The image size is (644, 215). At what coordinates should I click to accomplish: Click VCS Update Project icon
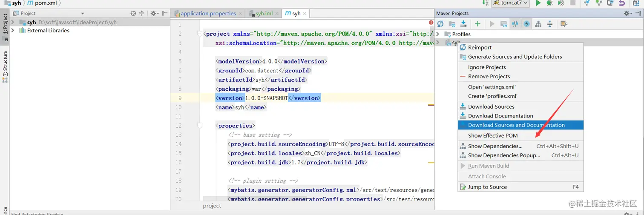coord(587,3)
